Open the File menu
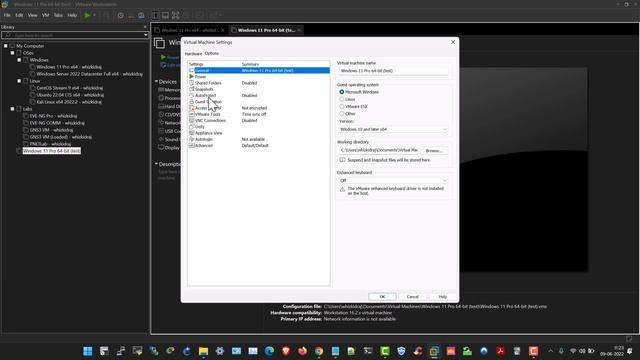640x360 pixels. click(7, 15)
